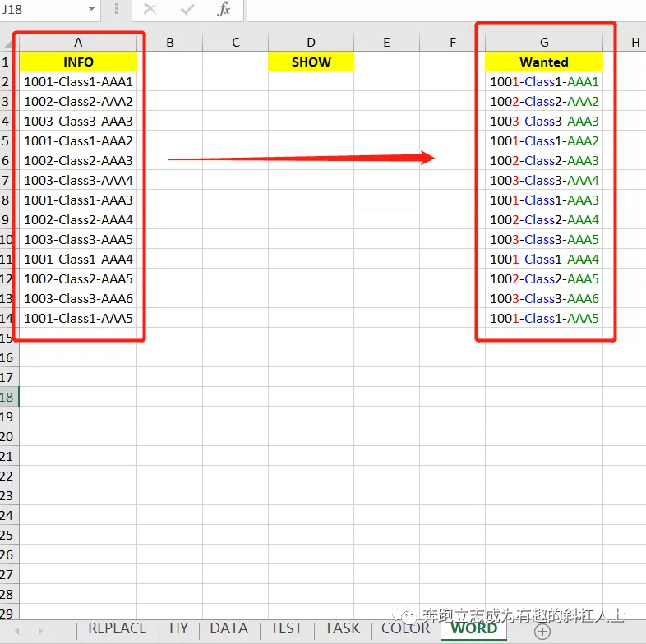Viewport: 646px width, 644px height.
Task: Select column D header
Action: coord(311,43)
